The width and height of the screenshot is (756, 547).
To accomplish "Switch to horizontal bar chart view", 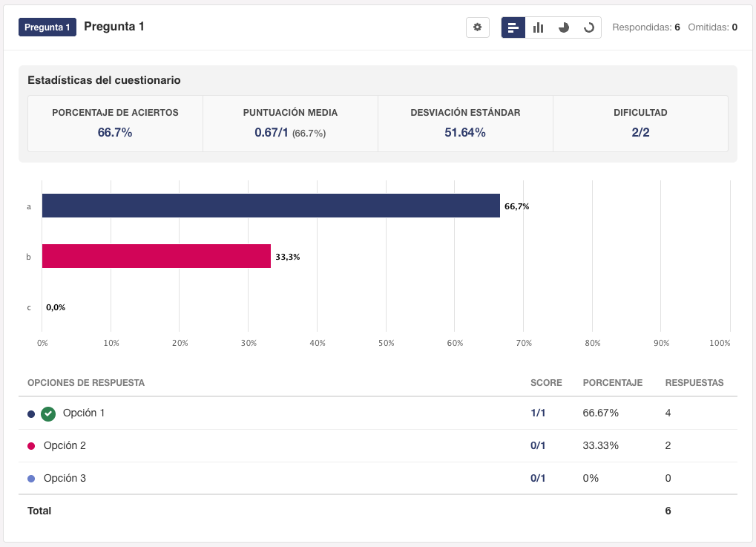I will 513,27.
